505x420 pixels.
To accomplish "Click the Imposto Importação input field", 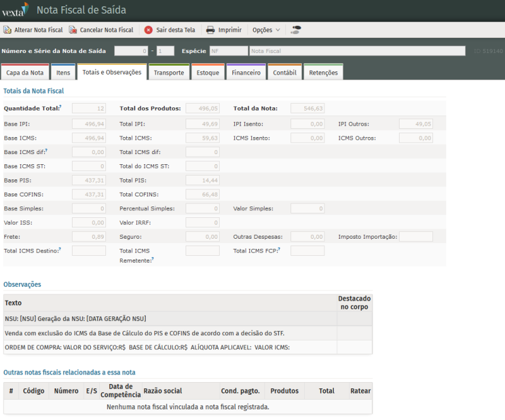I will tap(415, 236).
